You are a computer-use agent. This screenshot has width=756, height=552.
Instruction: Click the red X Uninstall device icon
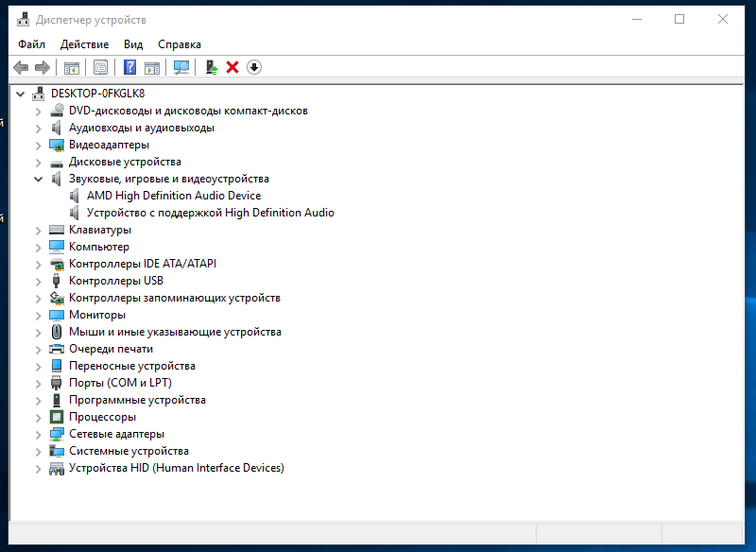pos(232,67)
